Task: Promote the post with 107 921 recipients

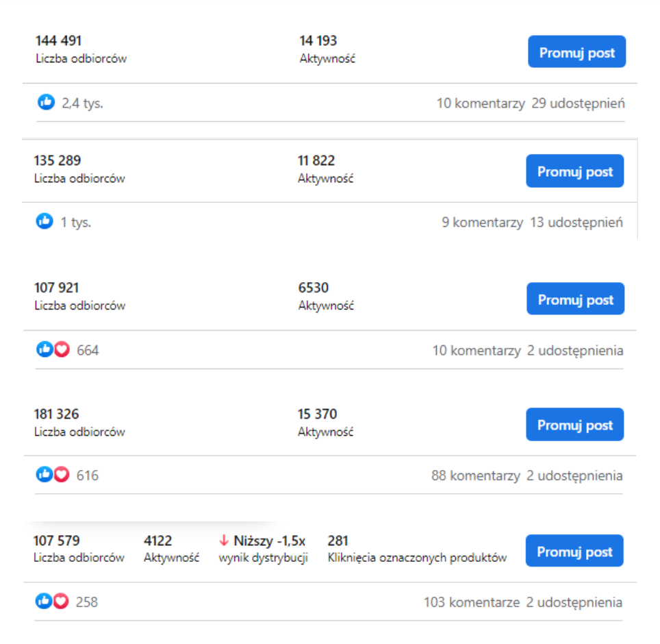Action: 575,299
